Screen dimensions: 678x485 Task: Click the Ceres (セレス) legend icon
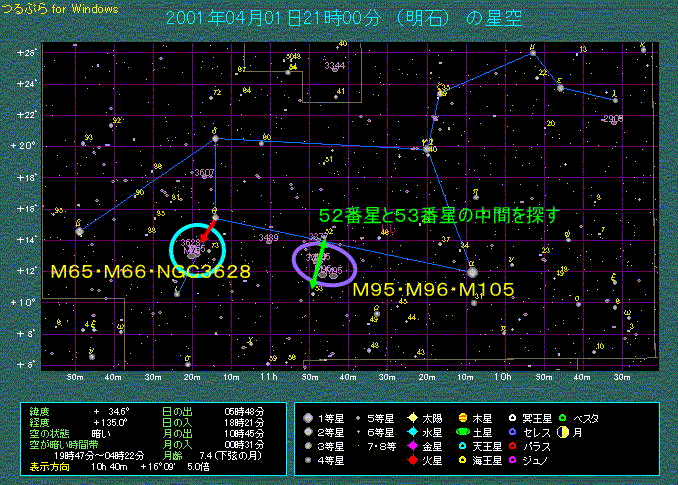[511, 431]
